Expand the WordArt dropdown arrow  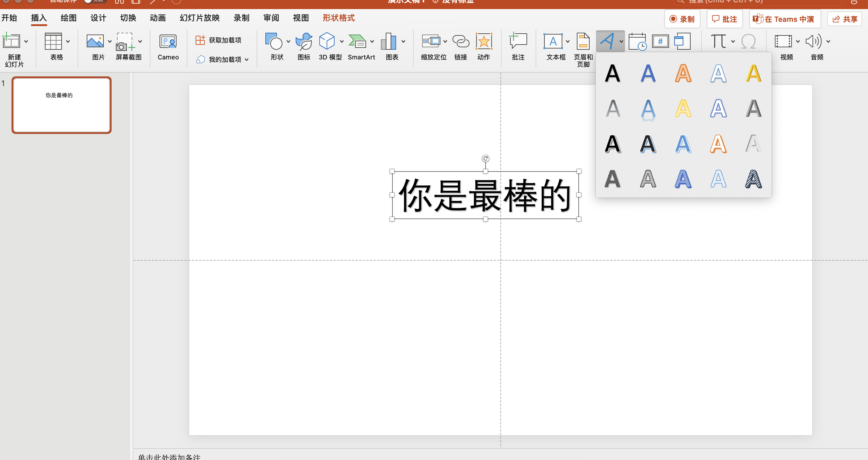(x=621, y=42)
